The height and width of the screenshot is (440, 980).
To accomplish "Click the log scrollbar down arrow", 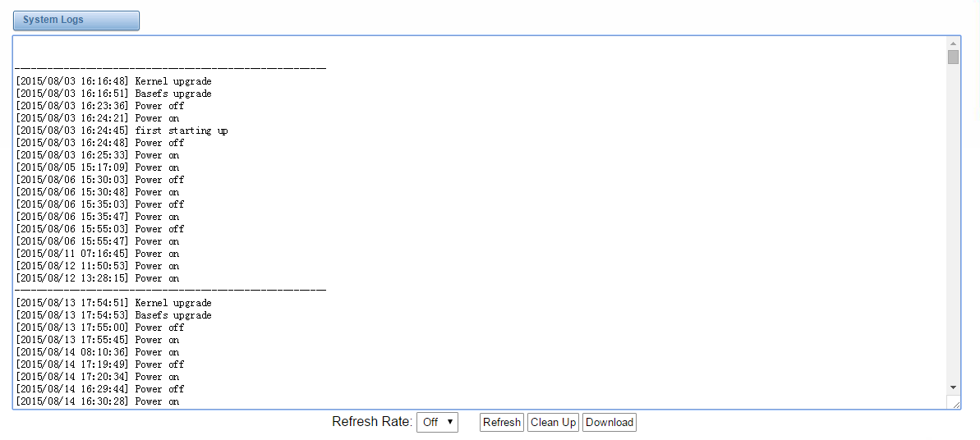I will click(x=953, y=387).
